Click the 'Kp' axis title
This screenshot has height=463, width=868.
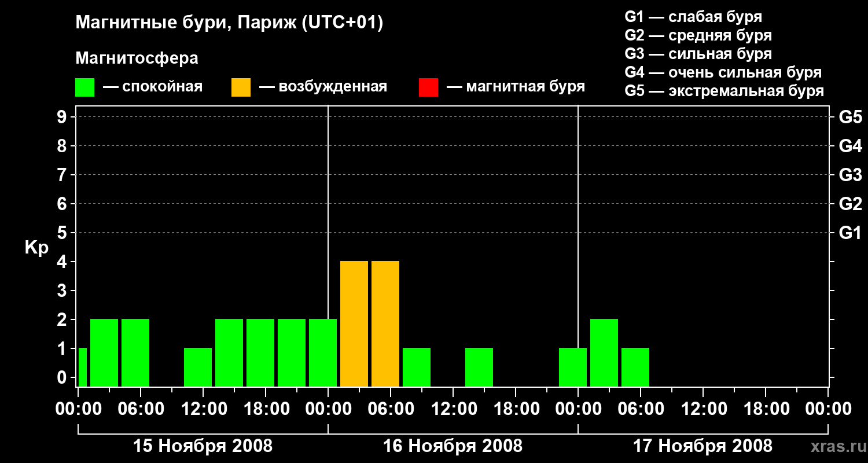[36, 248]
